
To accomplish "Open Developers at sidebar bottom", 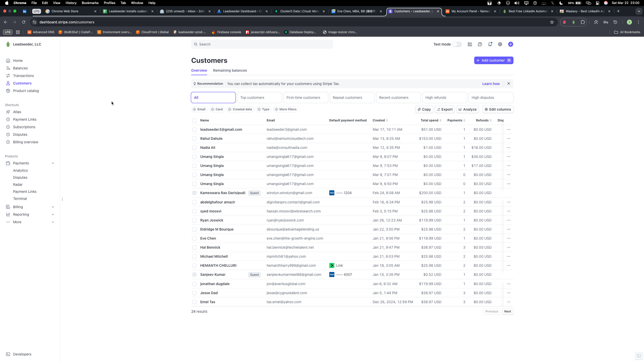I will point(22,354).
